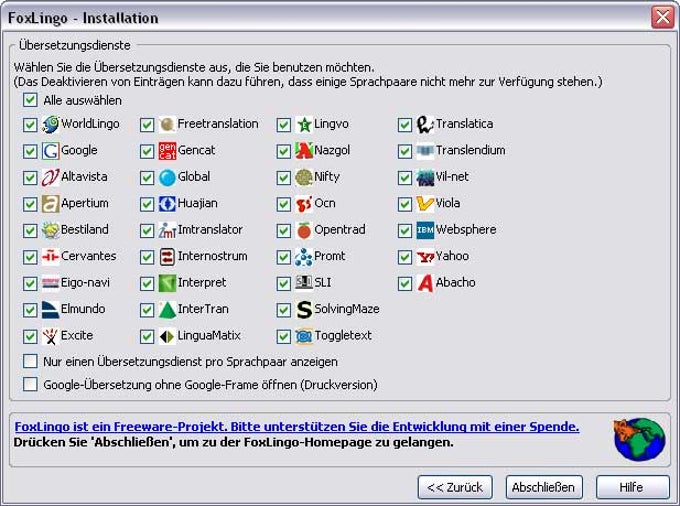Click the Translendium label text

(x=471, y=150)
